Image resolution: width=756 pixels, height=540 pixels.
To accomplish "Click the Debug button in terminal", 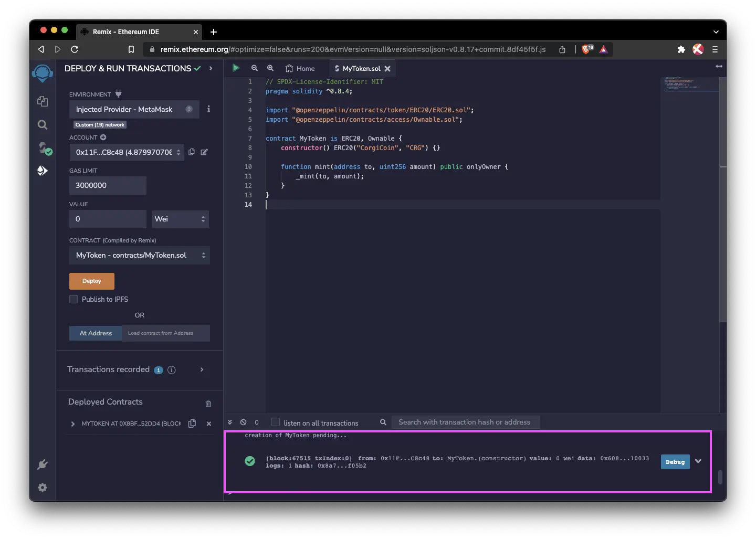I will pos(675,462).
